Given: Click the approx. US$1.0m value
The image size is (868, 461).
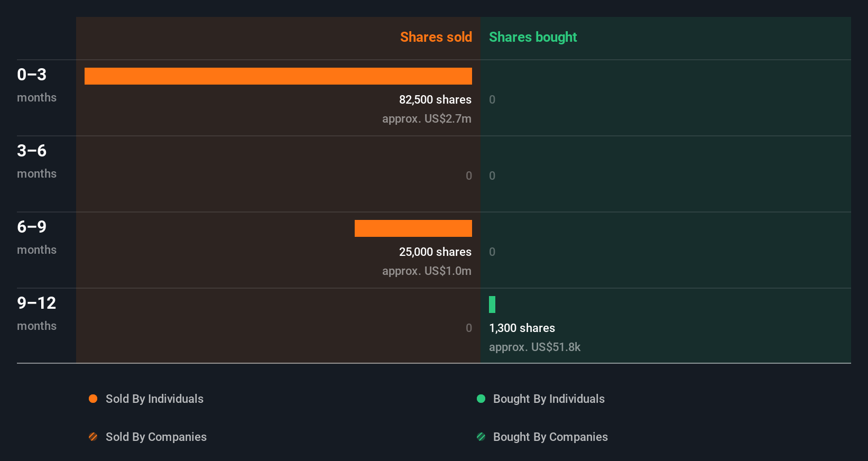Looking at the screenshot, I should (x=427, y=271).
